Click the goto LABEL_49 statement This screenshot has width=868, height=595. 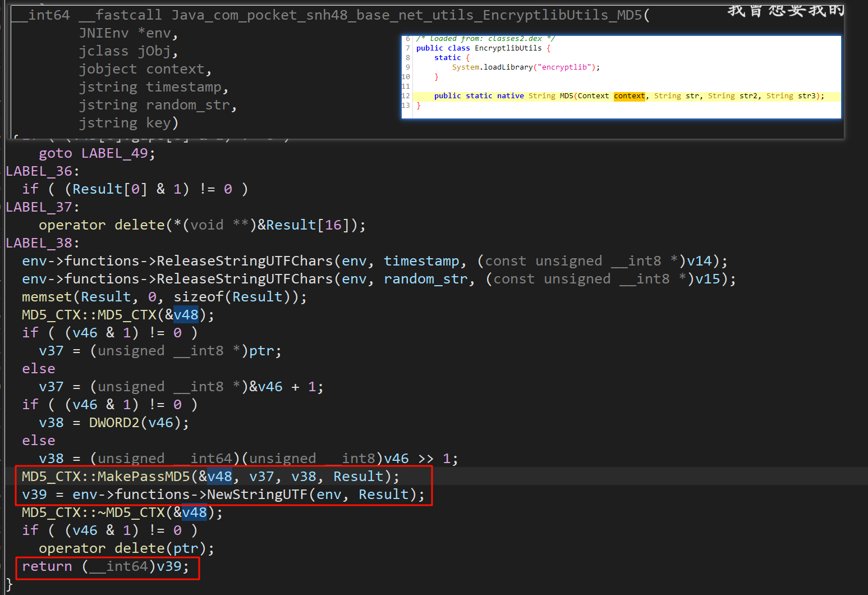pos(97,153)
